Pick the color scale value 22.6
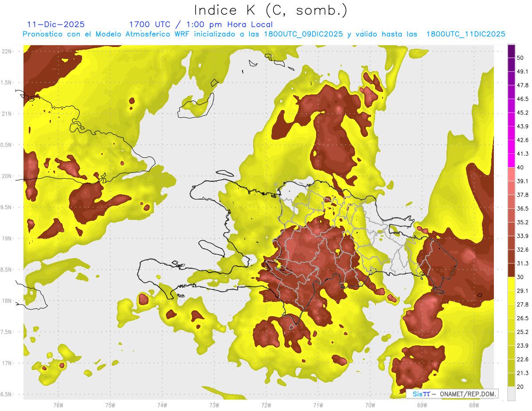Screen dimensions: 532x411 (x=523, y=360)
